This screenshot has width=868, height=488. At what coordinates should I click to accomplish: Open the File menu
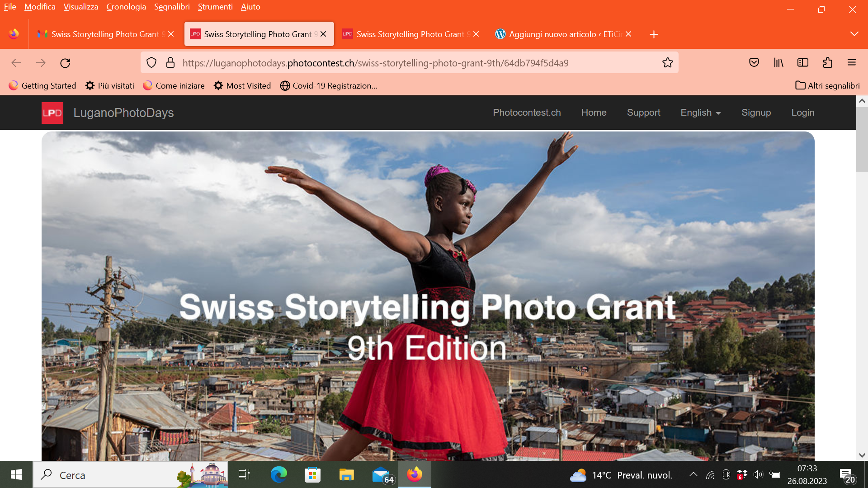pos(10,7)
